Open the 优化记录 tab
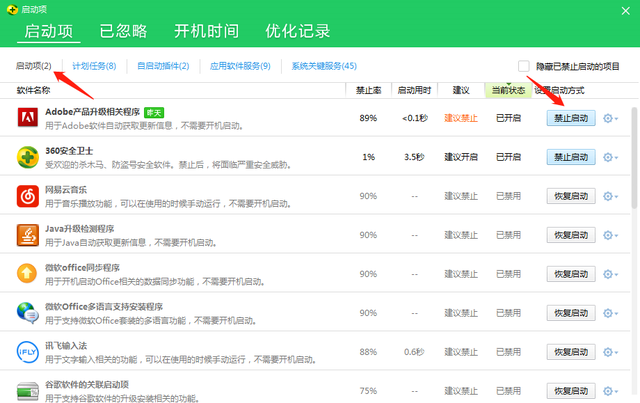The width and height of the screenshot is (640, 403). 298,31
